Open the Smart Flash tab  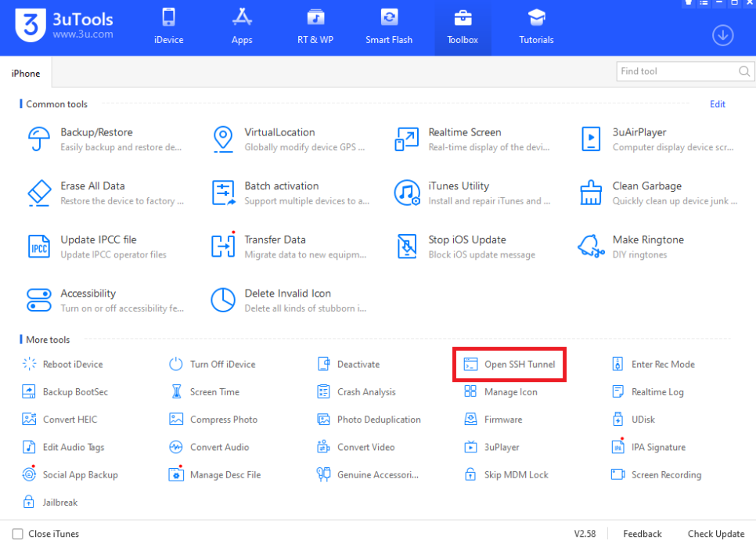389,28
